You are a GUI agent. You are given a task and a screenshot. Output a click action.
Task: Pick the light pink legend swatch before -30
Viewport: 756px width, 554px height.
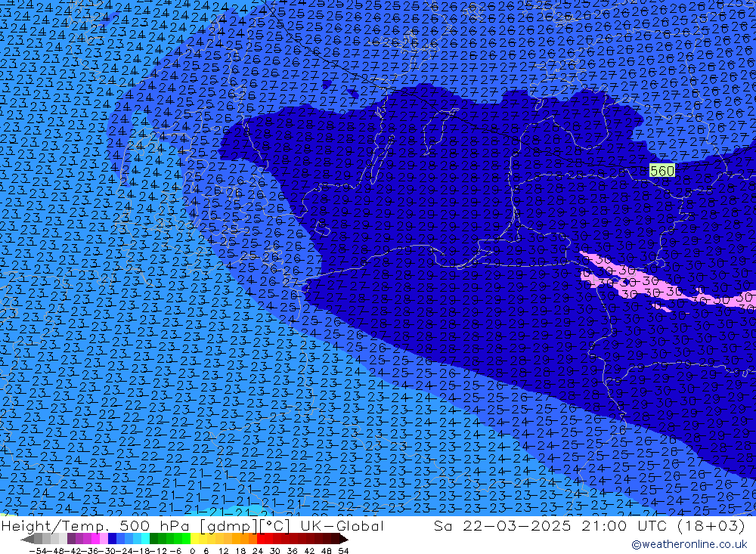coord(104,539)
